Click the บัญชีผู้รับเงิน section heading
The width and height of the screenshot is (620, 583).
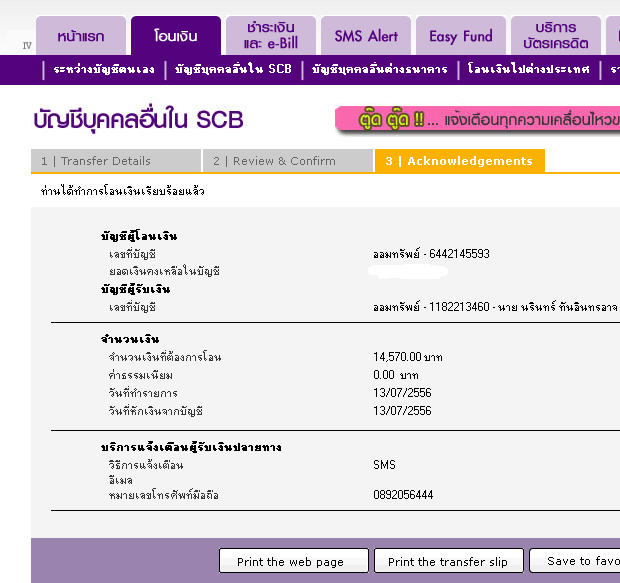(136, 290)
